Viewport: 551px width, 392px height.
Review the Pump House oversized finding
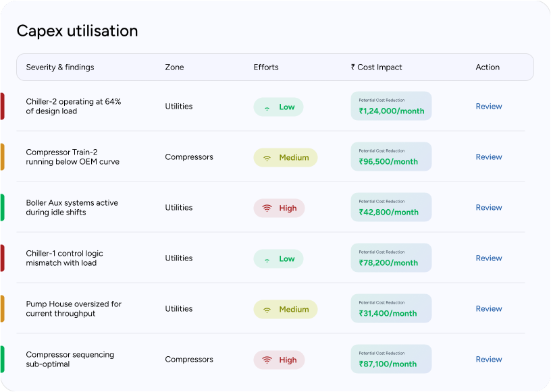click(x=488, y=309)
